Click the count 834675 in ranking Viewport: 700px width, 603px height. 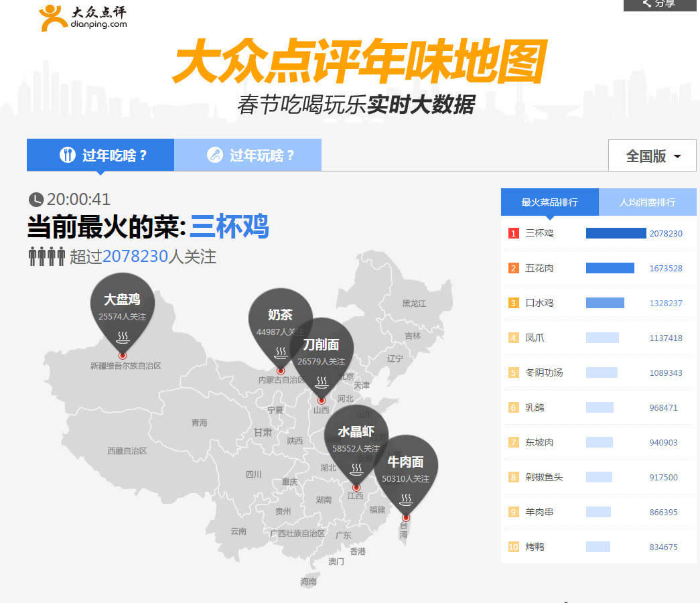(663, 547)
